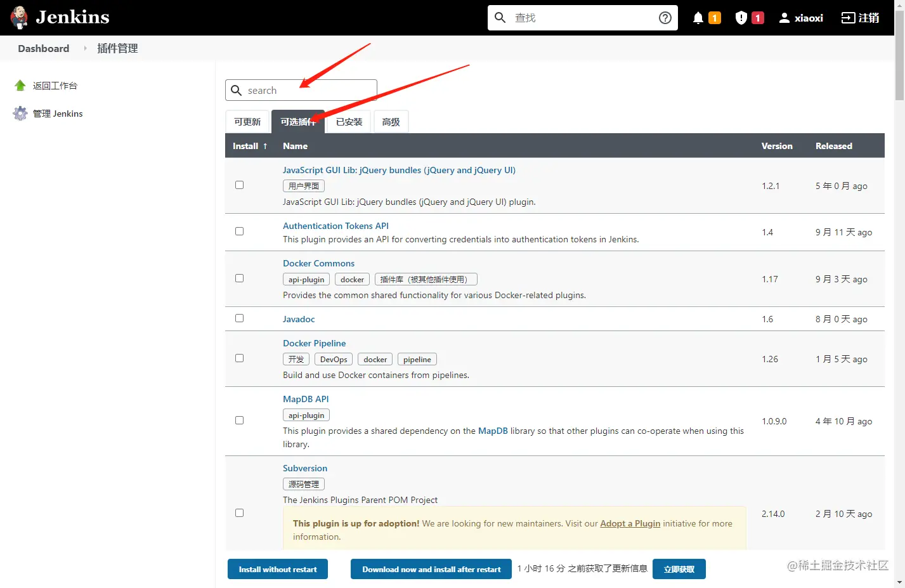The width and height of the screenshot is (905, 588).
Task: Open the MapDB API plugin title link
Action: pos(306,399)
